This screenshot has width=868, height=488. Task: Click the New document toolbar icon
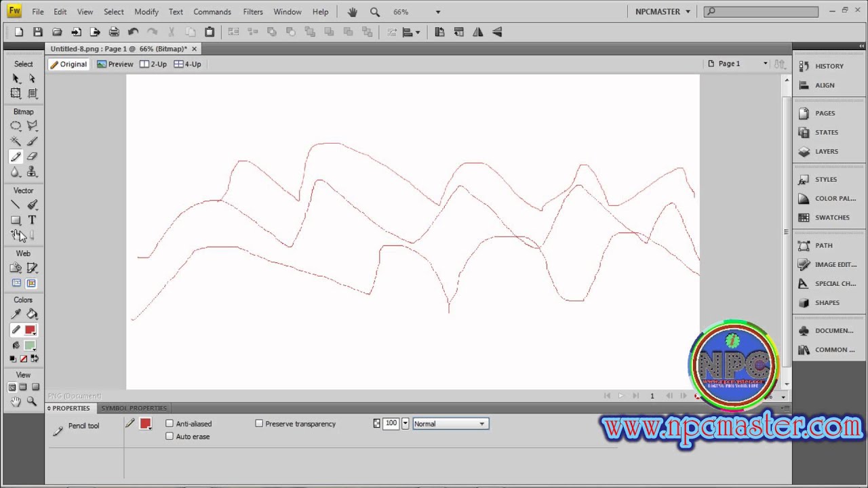(x=19, y=32)
